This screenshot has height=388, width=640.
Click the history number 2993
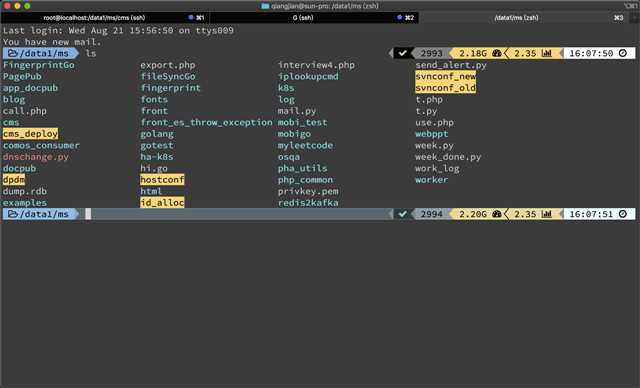[x=431, y=53]
